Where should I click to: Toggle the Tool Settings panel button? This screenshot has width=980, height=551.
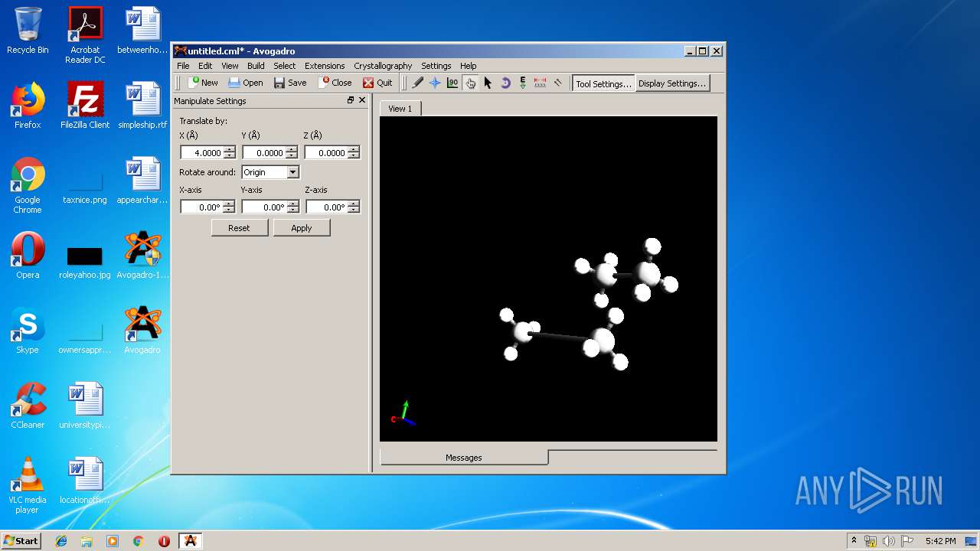603,83
